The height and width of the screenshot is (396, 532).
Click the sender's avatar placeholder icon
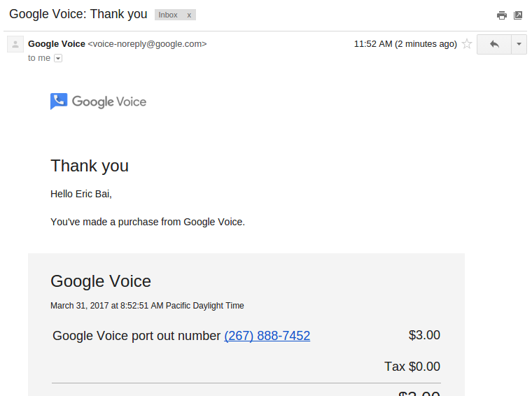[15, 44]
